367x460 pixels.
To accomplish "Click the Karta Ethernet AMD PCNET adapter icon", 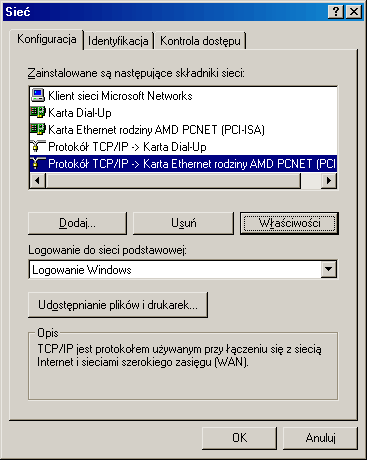I will click(x=38, y=129).
